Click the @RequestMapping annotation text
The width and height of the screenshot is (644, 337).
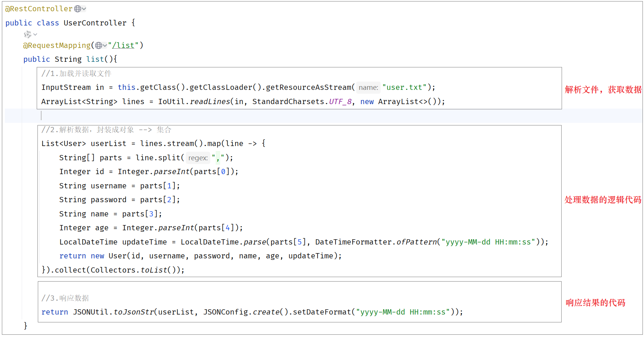point(57,45)
